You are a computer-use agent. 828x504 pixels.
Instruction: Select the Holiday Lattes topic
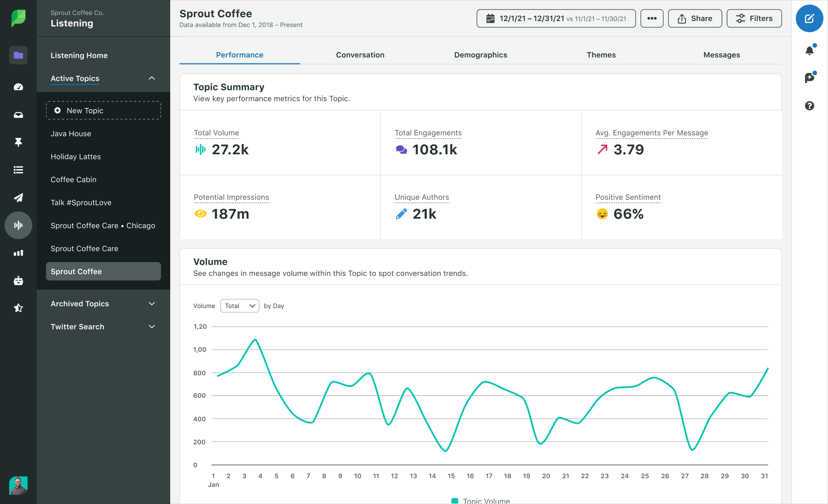tap(76, 156)
